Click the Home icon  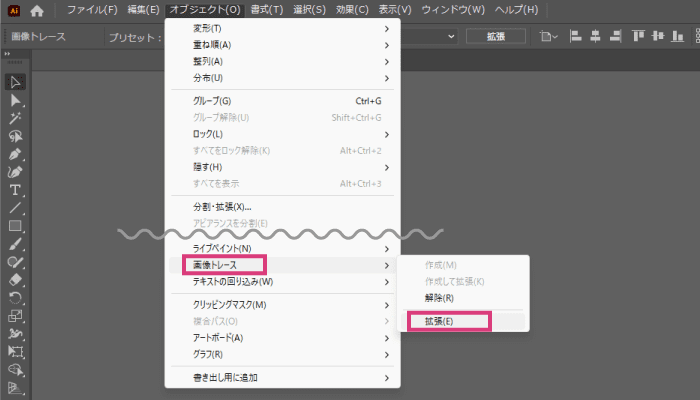(x=37, y=10)
